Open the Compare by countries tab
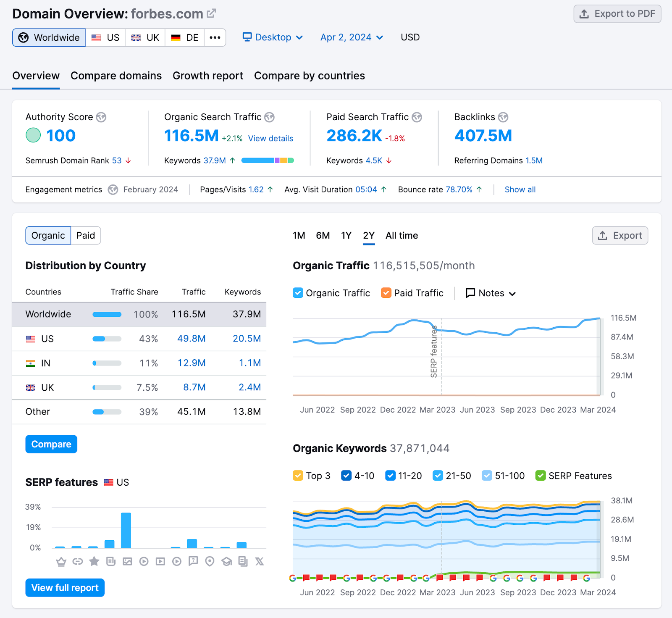This screenshot has width=672, height=618. click(310, 76)
